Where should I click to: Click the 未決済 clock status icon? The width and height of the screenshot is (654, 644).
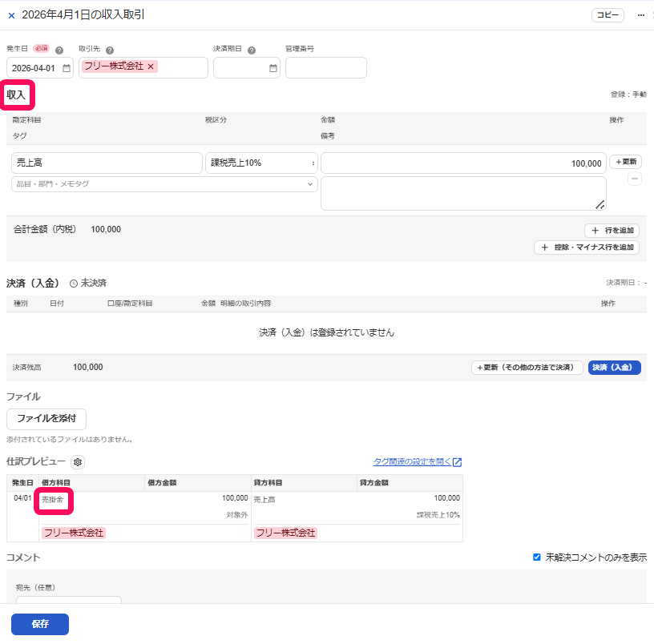coord(74,284)
